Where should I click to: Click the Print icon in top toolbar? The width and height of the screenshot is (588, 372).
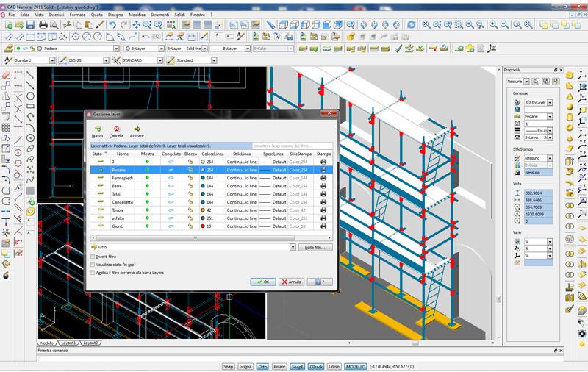pos(43,24)
